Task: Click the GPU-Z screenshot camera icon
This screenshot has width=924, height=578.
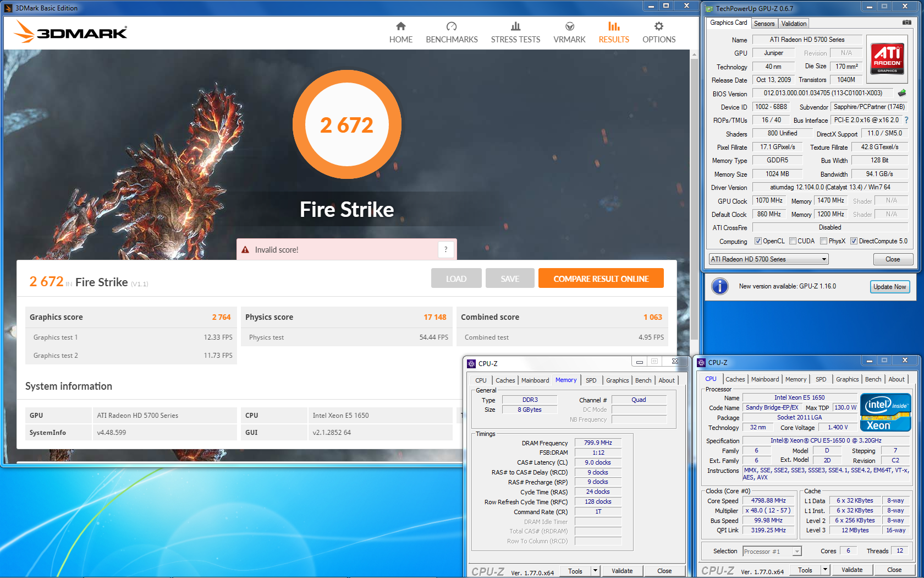Action: [x=906, y=23]
